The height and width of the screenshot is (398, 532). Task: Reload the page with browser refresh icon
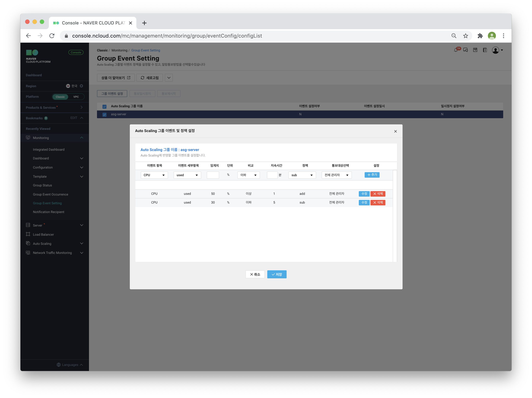(x=52, y=36)
